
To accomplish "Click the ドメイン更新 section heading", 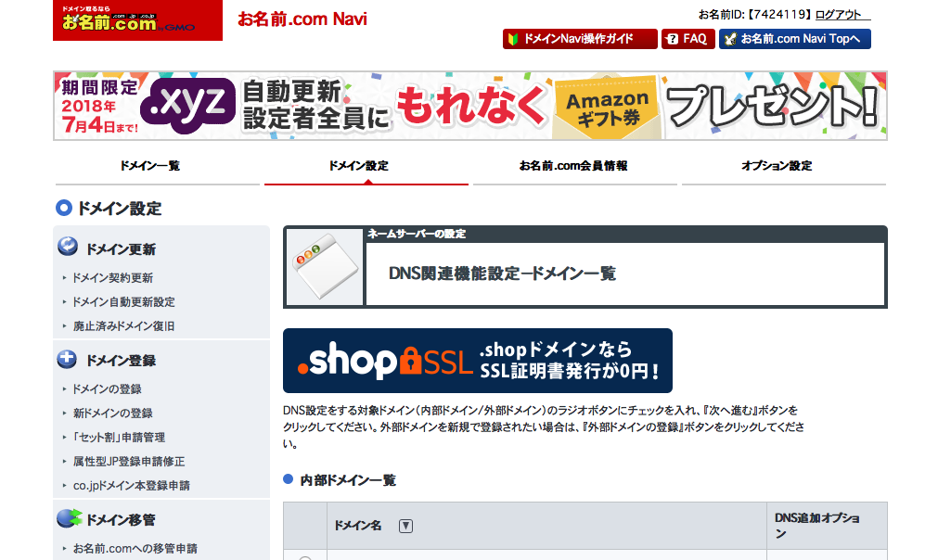I will [121, 249].
